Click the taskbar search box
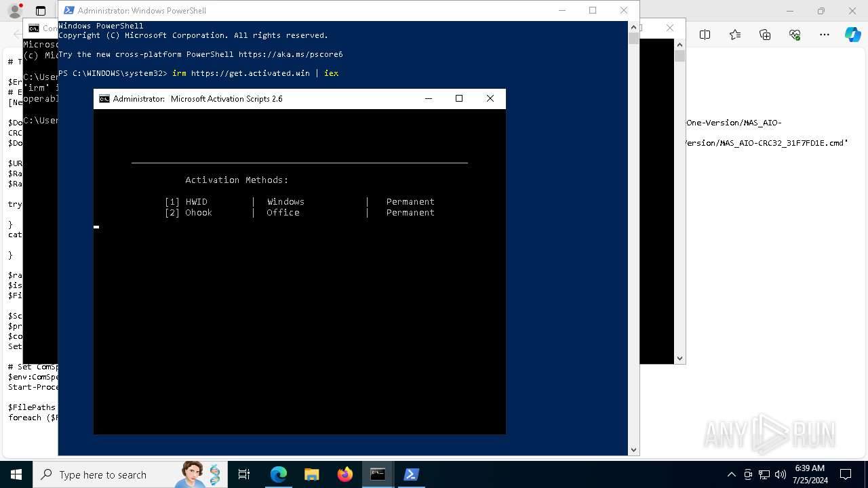This screenshot has height=488, width=868. click(x=130, y=474)
